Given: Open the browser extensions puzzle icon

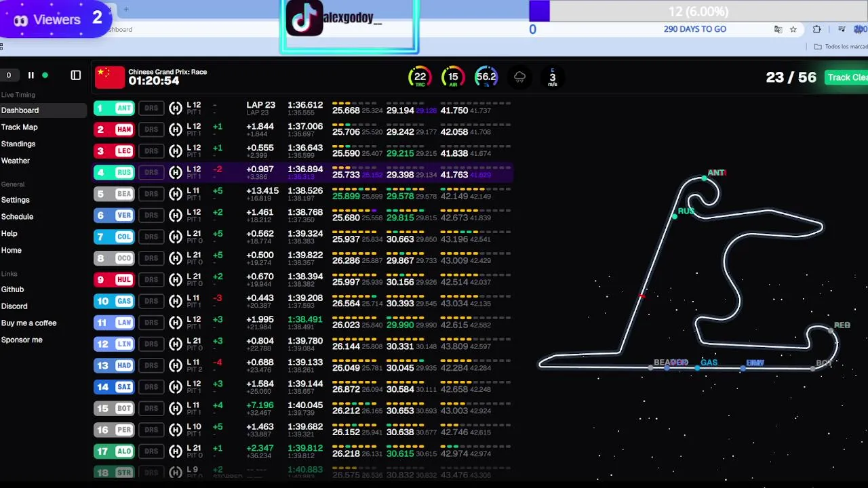Looking at the screenshot, I should [x=816, y=29].
